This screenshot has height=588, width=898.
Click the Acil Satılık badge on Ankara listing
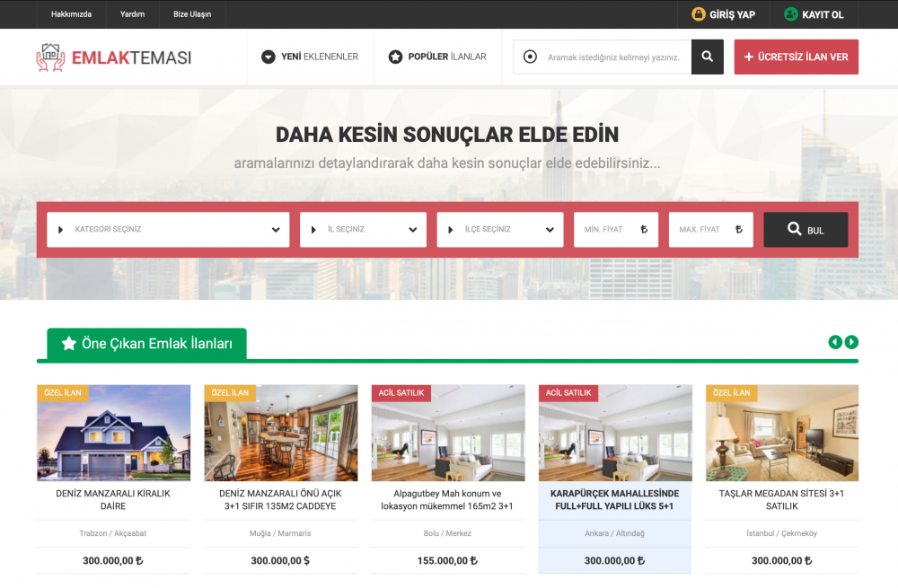click(568, 393)
